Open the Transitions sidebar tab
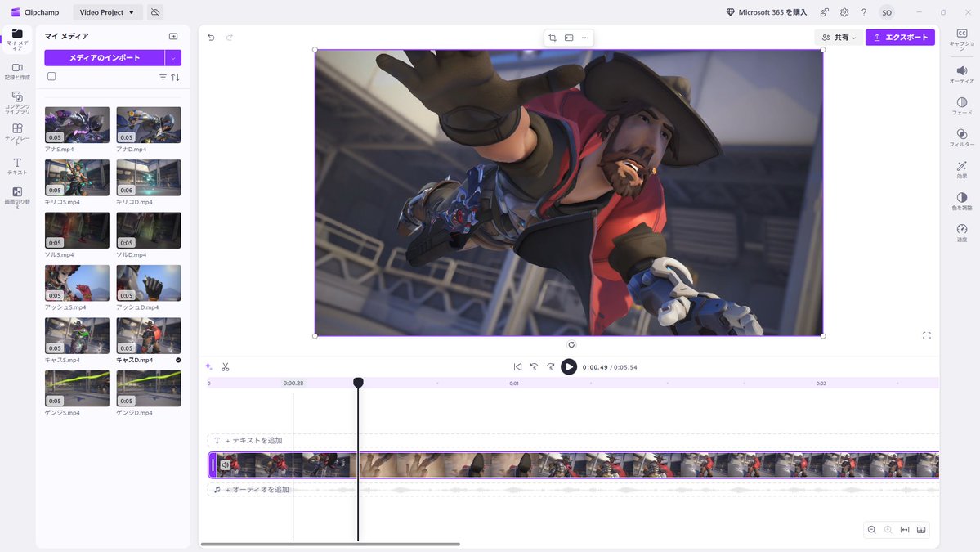Screen dimensions: 980x552 tap(17, 197)
